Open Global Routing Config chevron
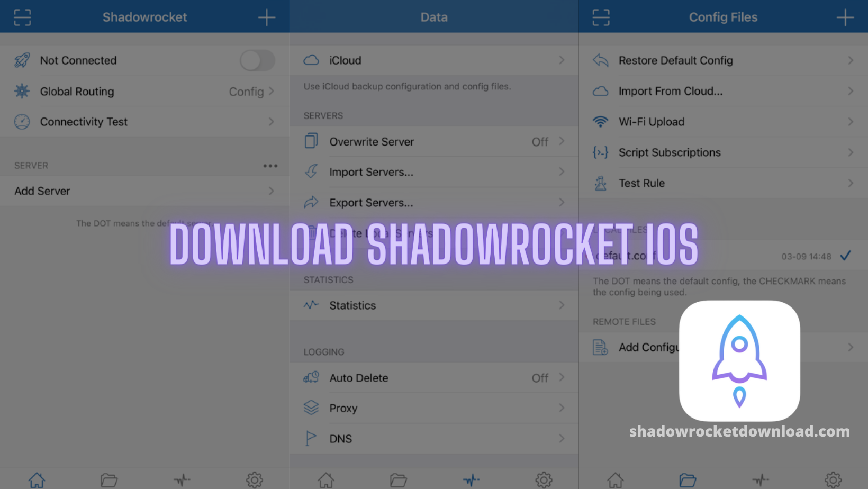Image resolution: width=868 pixels, height=489 pixels. 271,91
